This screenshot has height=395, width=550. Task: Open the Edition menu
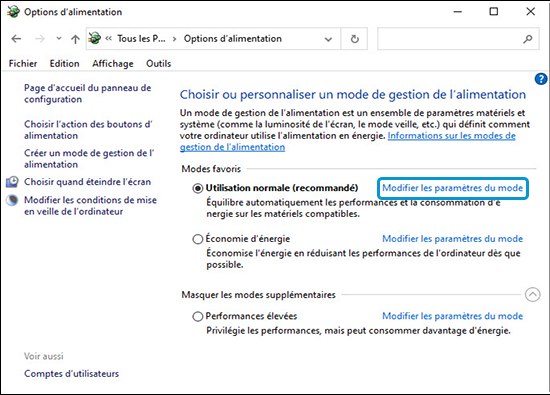tap(65, 63)
